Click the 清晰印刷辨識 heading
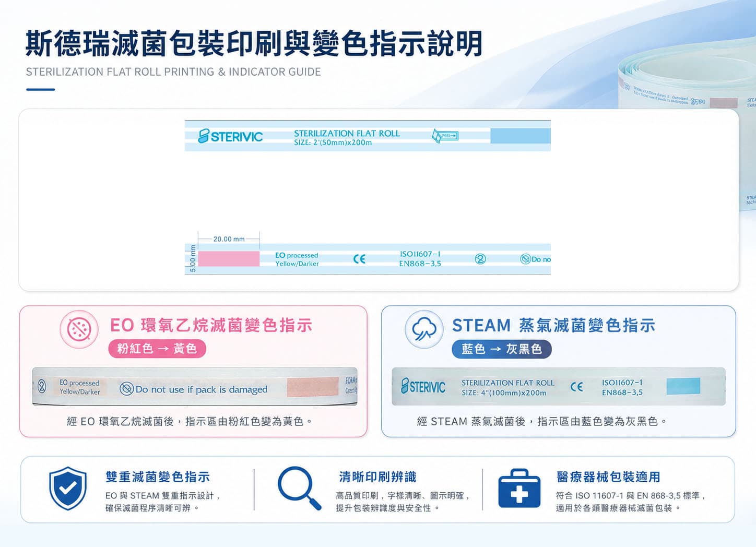The width and height of the screenshot is (756, 547). [378, 477]
